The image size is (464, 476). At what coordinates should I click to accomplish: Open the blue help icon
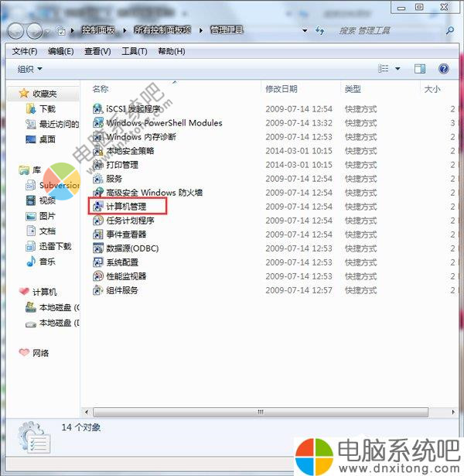443,69
